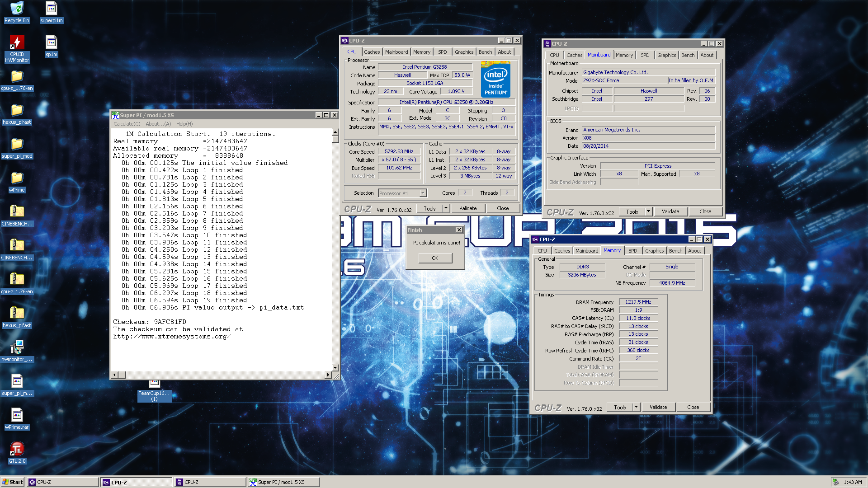This screenshot has width=868, height=488.
Task: Select Mainboard tab in Memory CPU-Z window
Action: click(586, 251)
